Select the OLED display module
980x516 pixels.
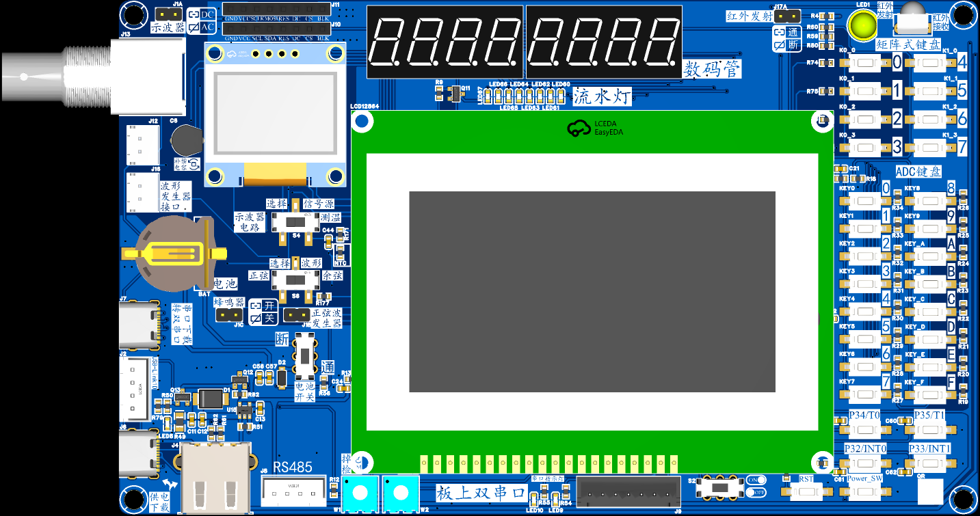[x=276, y=114]
